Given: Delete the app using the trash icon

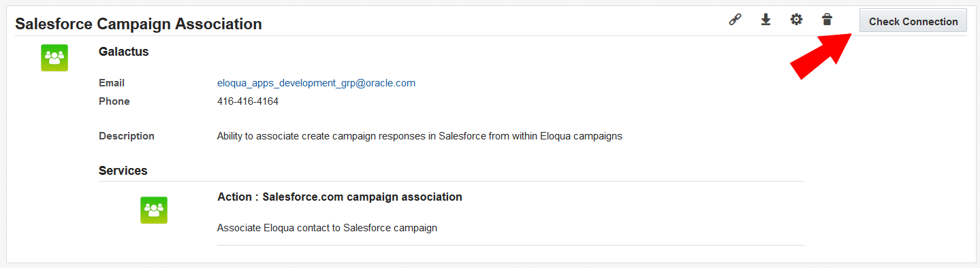Looking at the screenshot, I should (827, 20).
